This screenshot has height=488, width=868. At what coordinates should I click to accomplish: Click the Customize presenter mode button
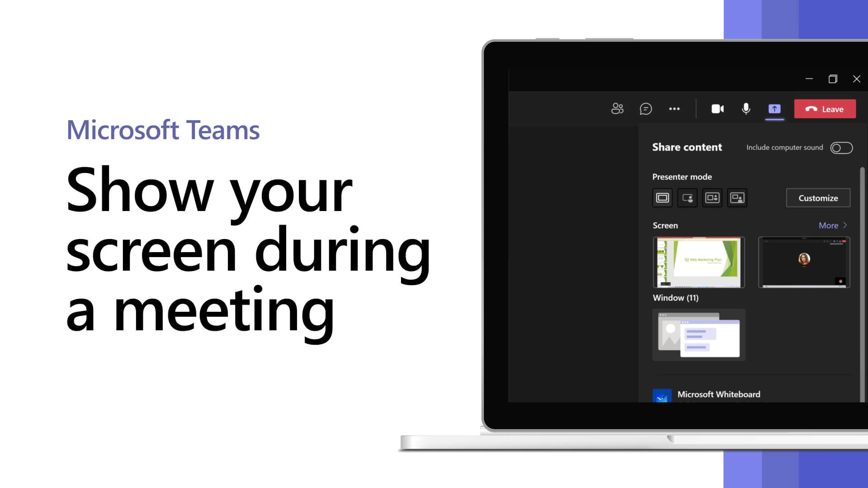(x=818, y=197)
